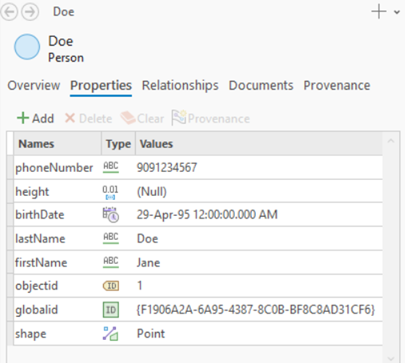Image resolution: width=405 pixels, height=363 pixels.
Task: Go back with the left arrow button
Action: click(9, 12)
